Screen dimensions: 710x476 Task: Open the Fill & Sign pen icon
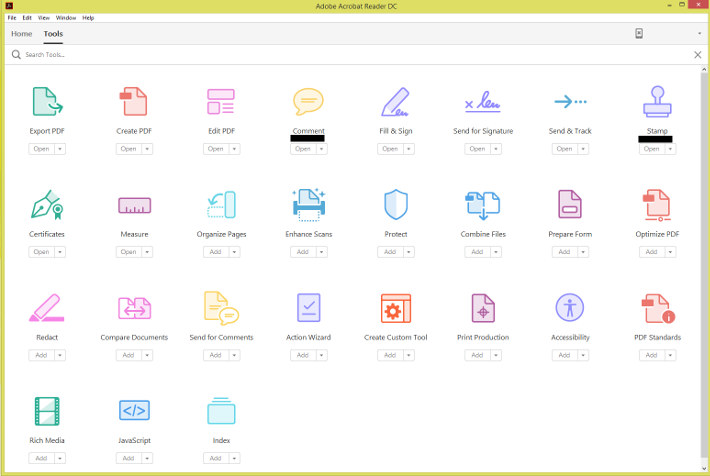click(x=395, y=103)
